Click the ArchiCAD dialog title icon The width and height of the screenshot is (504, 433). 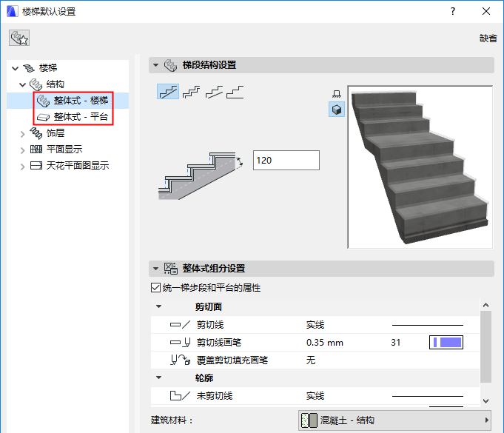[x=13, y=11]
